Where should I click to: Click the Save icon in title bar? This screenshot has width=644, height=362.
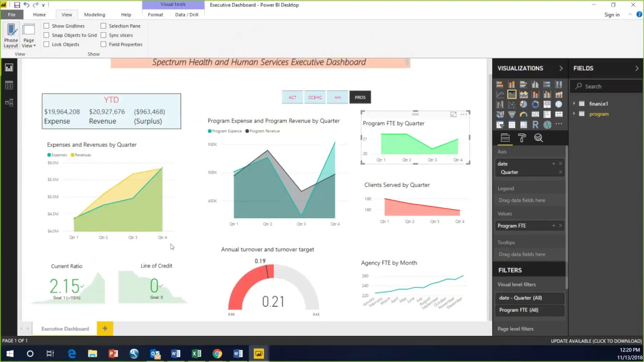click(17, 5)
